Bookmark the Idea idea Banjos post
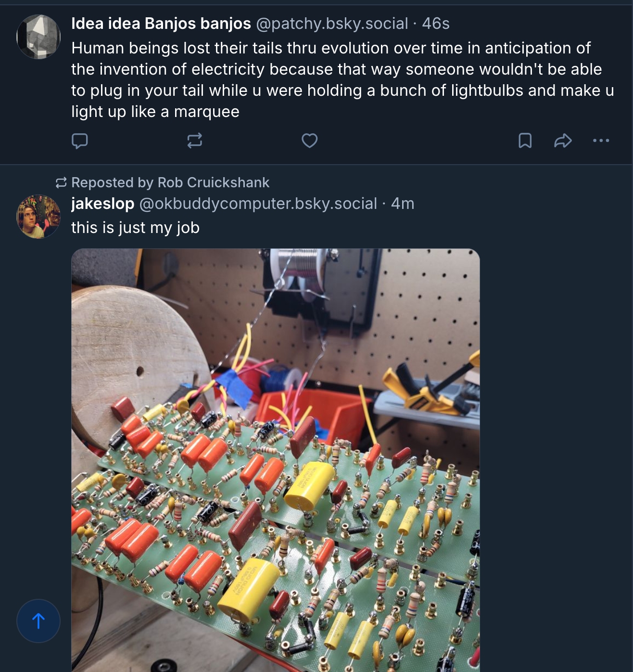 [x=525, y=141]
